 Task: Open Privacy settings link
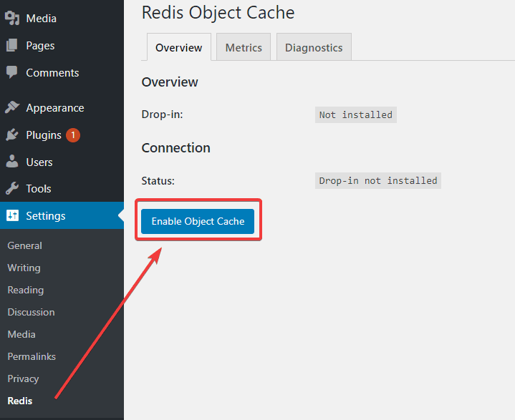[23, 379]
